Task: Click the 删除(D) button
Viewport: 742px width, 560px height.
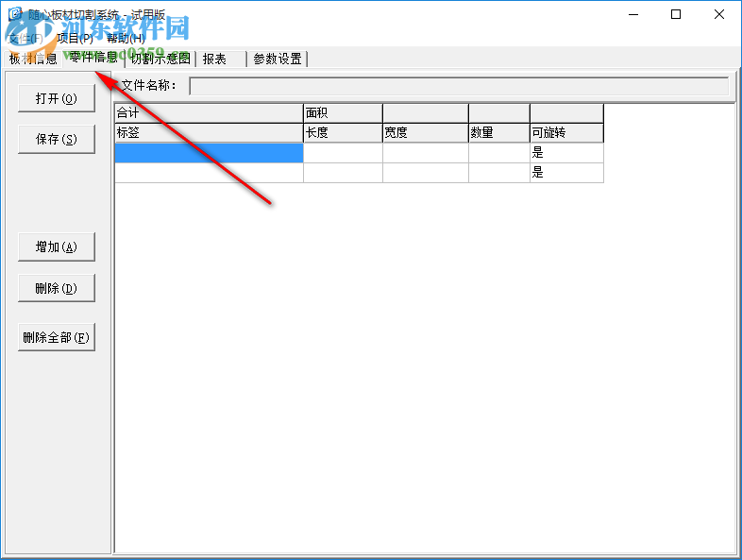Action: coord(57,288)
